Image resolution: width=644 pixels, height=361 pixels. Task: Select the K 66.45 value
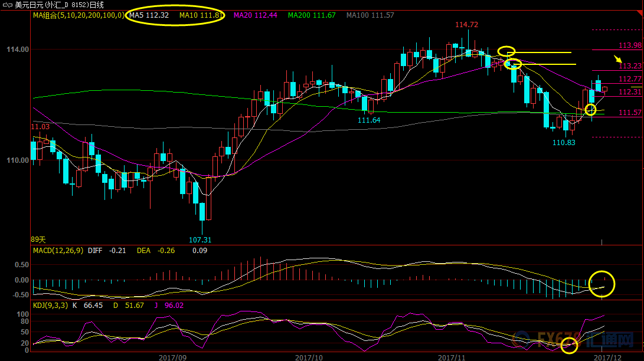[87, 306]
